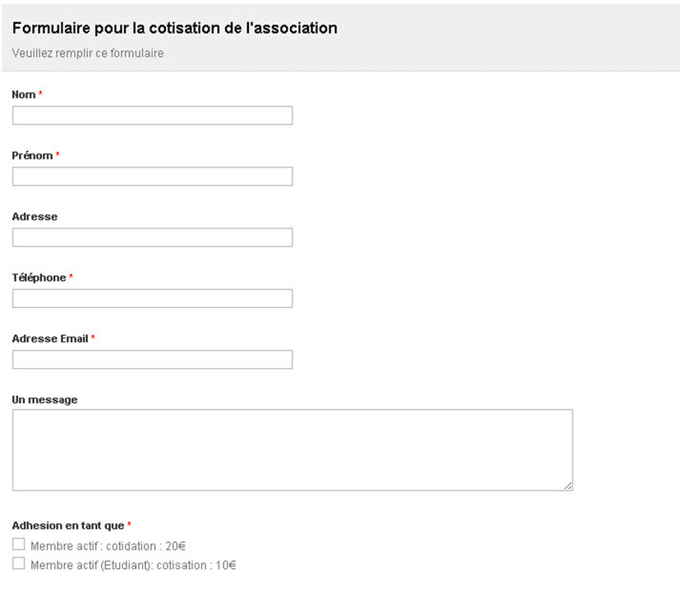This screenshot has width=680, height=616.
Task: Click the Prénom field label
Action: point(30,155)
